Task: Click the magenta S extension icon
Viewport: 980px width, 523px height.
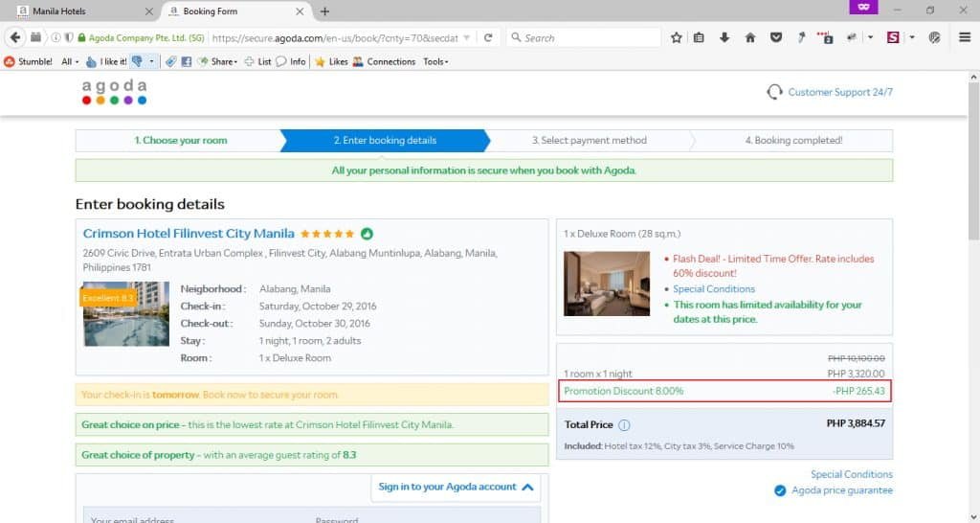Action: click(893, 37)
